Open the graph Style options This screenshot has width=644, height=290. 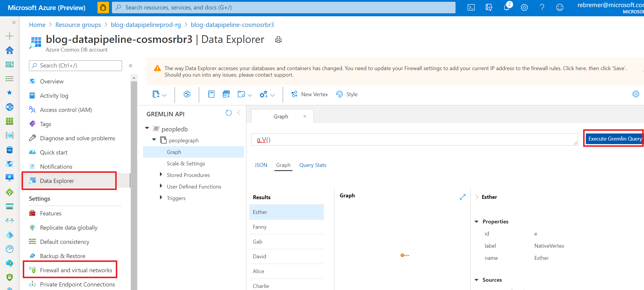[347, 94]
